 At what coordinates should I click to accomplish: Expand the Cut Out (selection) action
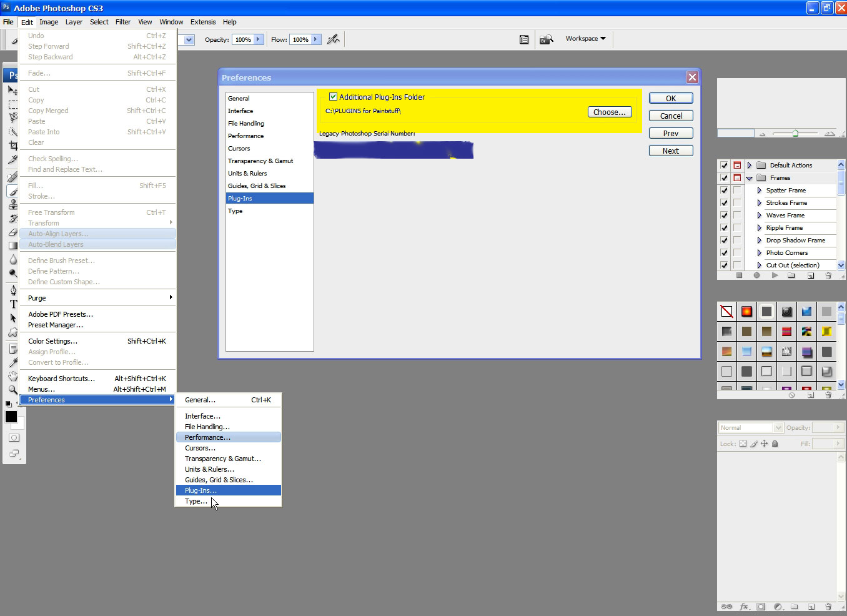(760, 266)
